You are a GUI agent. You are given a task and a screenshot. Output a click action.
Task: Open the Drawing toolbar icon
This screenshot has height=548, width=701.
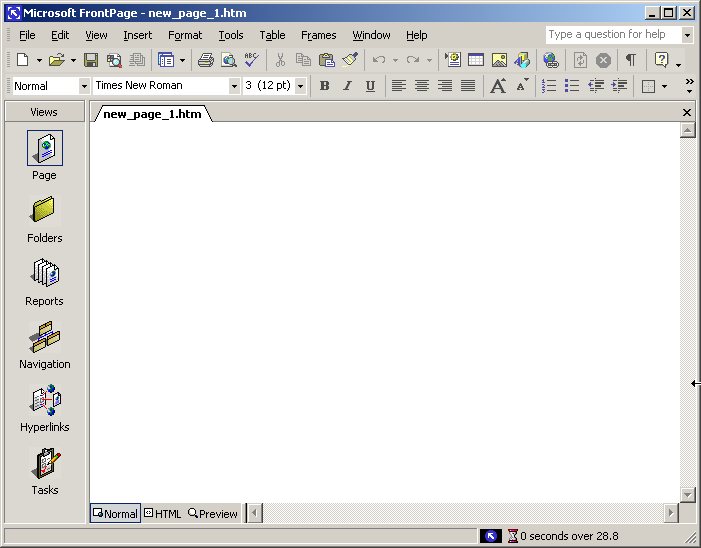coord(522,59)
